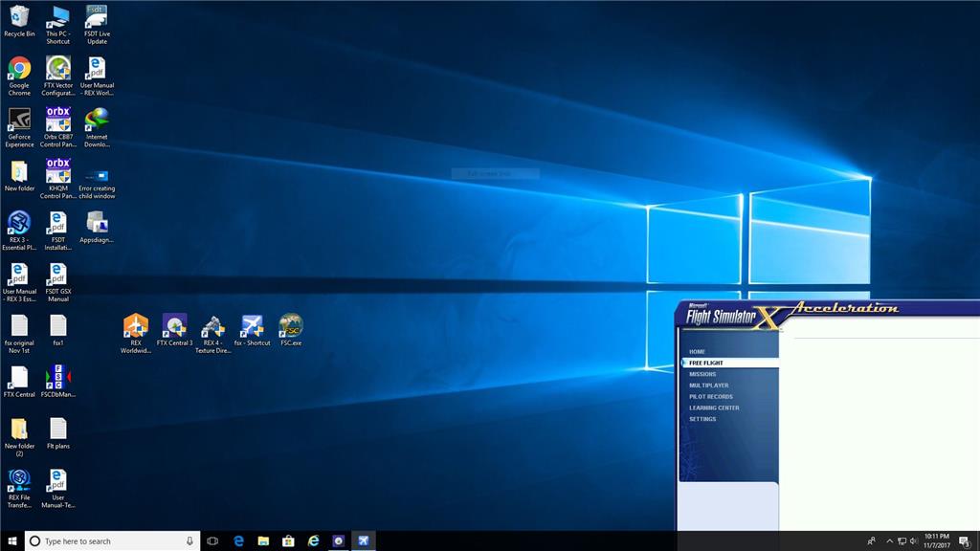Select the FSC.exe desktop icon
Image resolution: width=980 pixels, height=551 pixels.
click(x=291, y=330)
